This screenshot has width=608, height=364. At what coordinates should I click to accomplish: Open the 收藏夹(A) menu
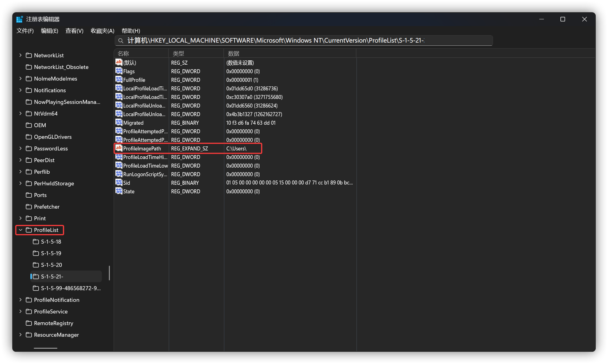[102, 31]
